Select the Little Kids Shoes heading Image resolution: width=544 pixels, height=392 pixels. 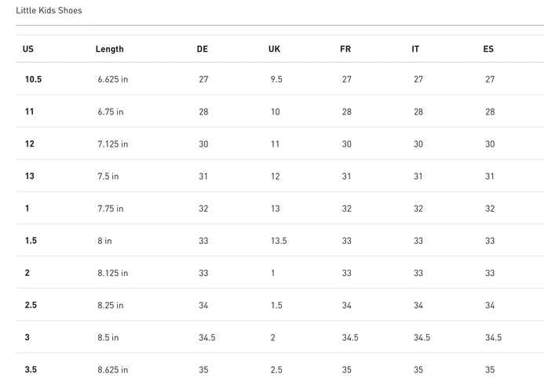pos(49,11)
